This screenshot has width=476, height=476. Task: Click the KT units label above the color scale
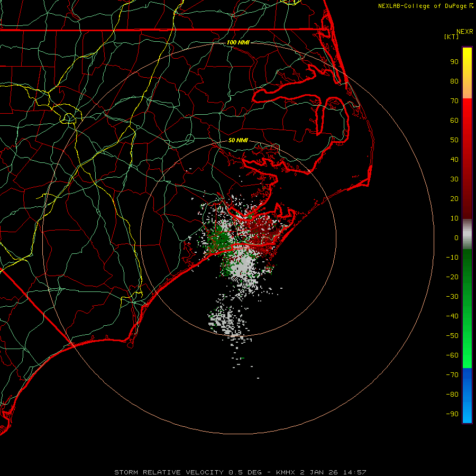[452, 36]
